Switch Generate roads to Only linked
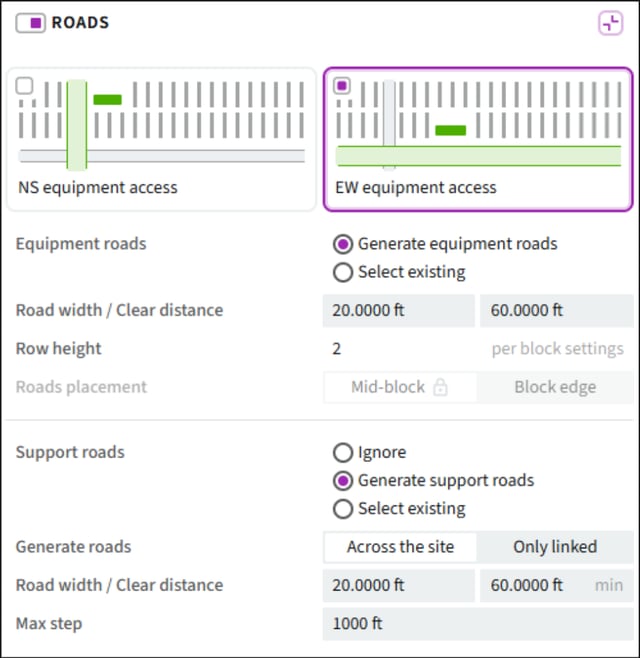The image size is (640, 658). (555, 547)
